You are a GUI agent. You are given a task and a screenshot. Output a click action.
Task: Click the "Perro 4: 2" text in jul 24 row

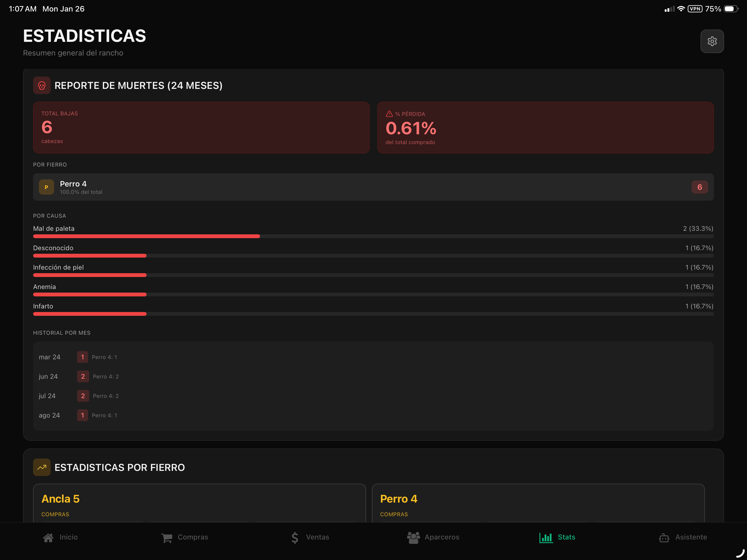coord(106,396)
